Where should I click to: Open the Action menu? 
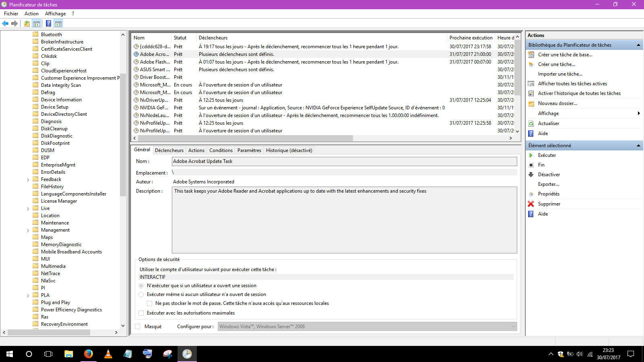pyautogui.click(x=31, y=14)
